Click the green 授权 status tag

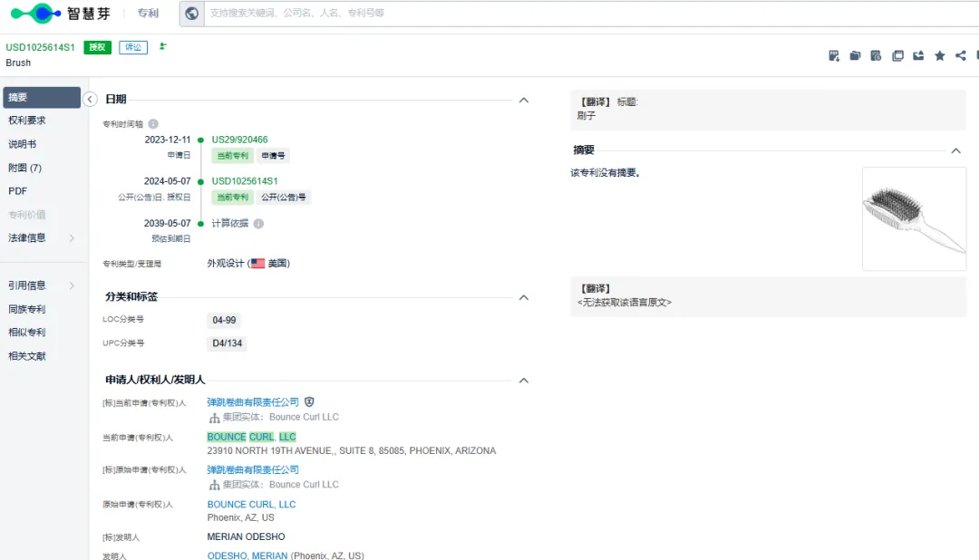[97, 47]
